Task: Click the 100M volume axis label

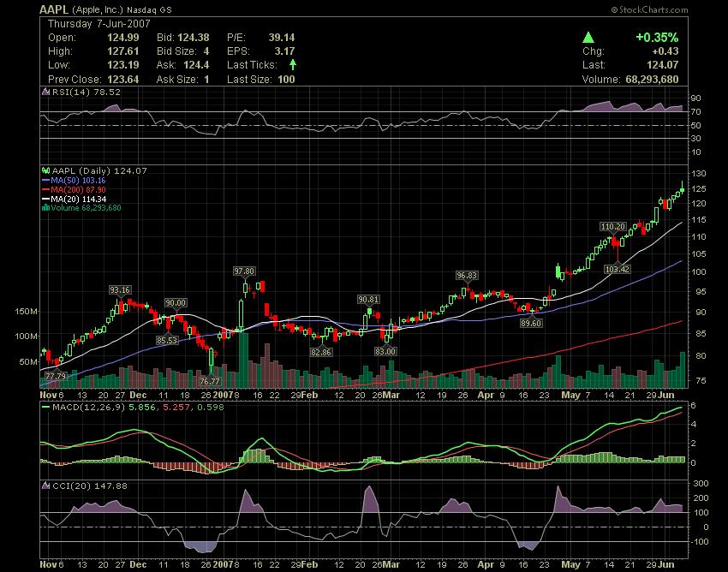Action: [26, 337]
